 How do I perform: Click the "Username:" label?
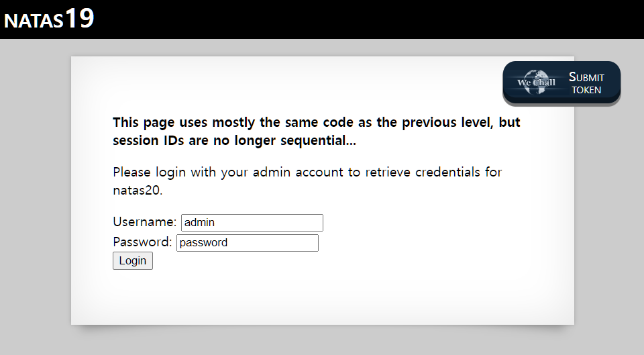(x=144, y=222)
